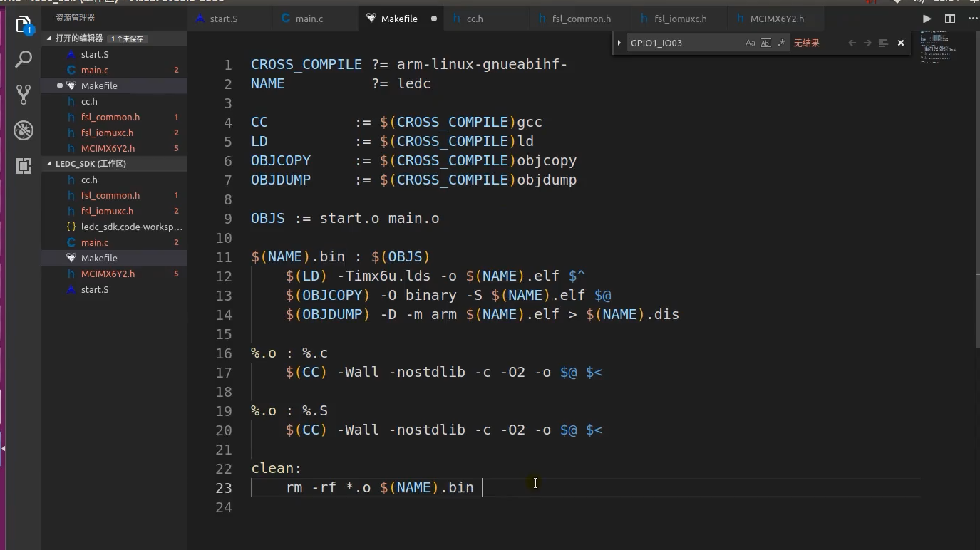Open the Extensions view
The width and height of the screenshot is (980, 550).
(x=24, y=166)
